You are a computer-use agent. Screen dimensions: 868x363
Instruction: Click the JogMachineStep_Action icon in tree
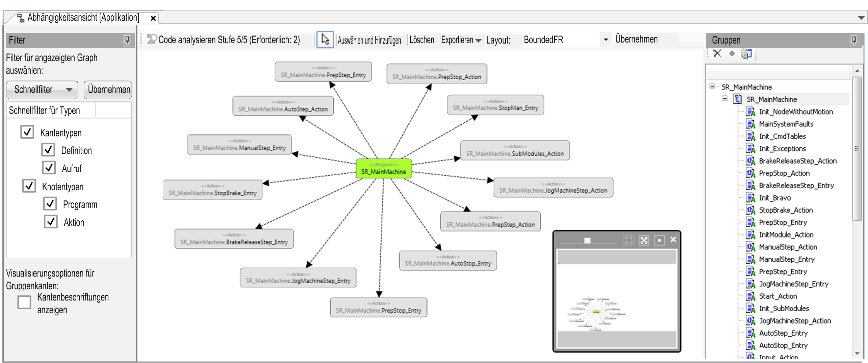750,320
